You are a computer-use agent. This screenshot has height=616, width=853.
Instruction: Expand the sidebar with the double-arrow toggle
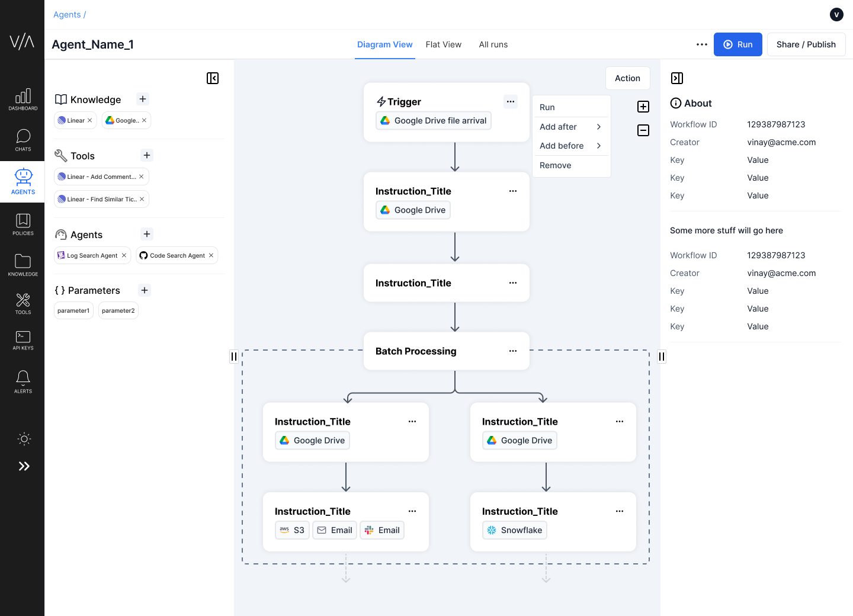24,466
